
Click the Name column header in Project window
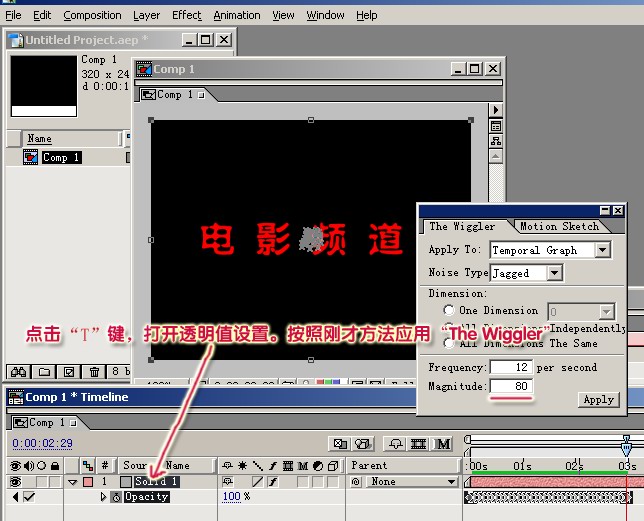[x=72, y=138]
